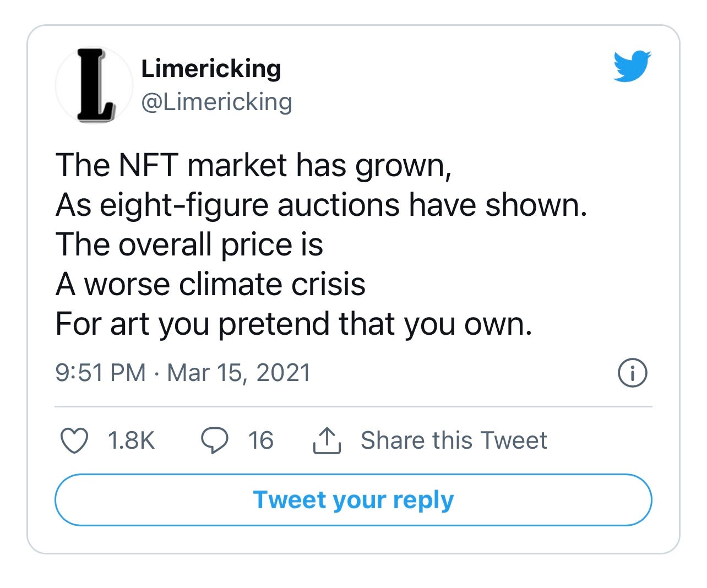Click the Tweet your reply button
707x588 pixels.
point(353,500)
